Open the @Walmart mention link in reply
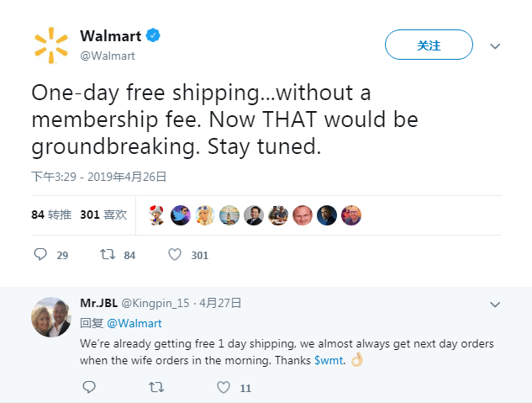Viewport: 532px width, 403px height. pos(134,323)
